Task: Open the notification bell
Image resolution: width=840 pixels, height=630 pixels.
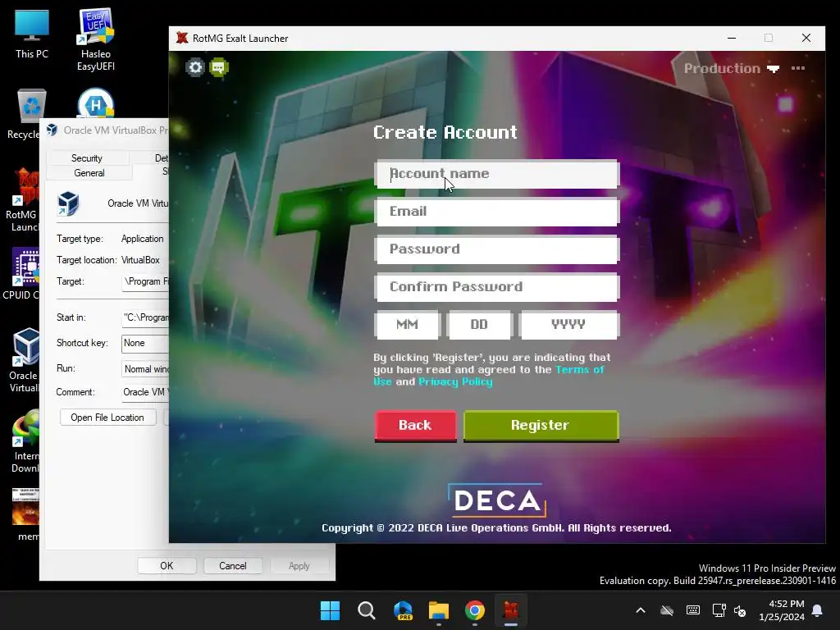Action: 818,610
